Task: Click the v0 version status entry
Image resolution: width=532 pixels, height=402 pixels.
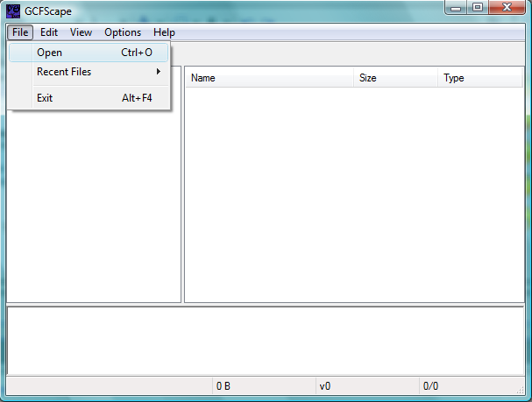Action: pyautogui.click(x=367, y=385)
